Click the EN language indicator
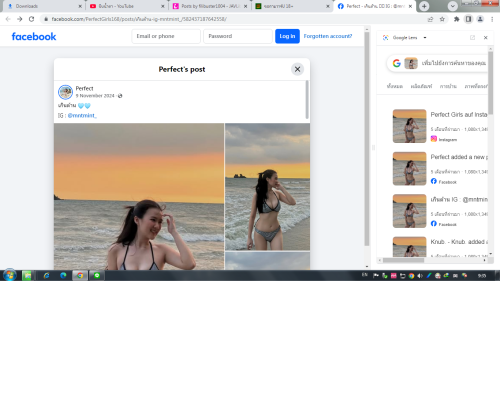This screenshot has width=500, height=410. pos(365,275)
